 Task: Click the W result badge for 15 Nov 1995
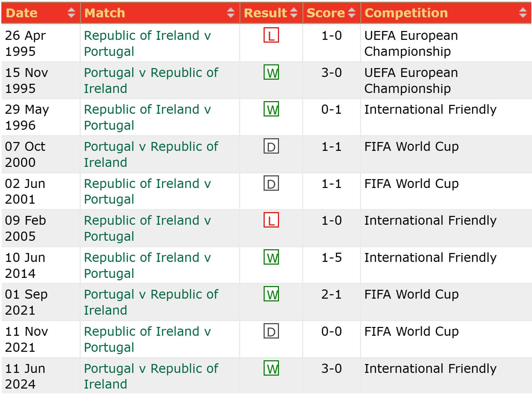tap(271, 73)
